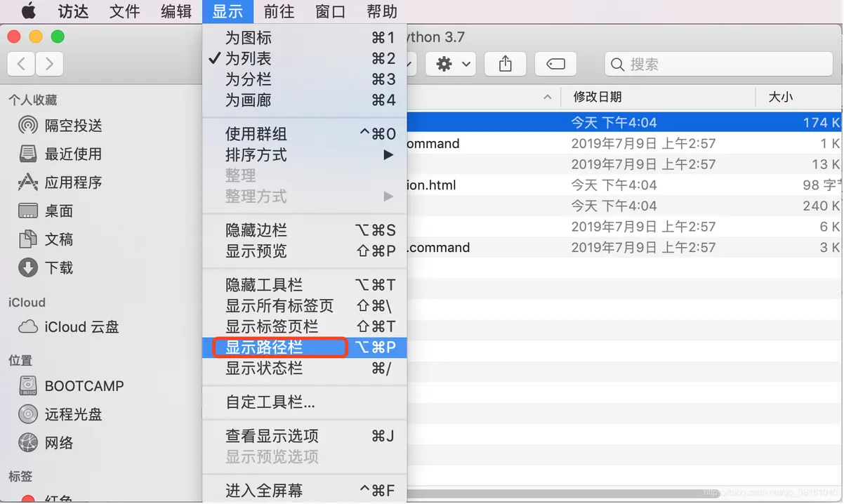Open the 编辑 menu
Viewport: 844px width, 504px height.
point(176,11)
